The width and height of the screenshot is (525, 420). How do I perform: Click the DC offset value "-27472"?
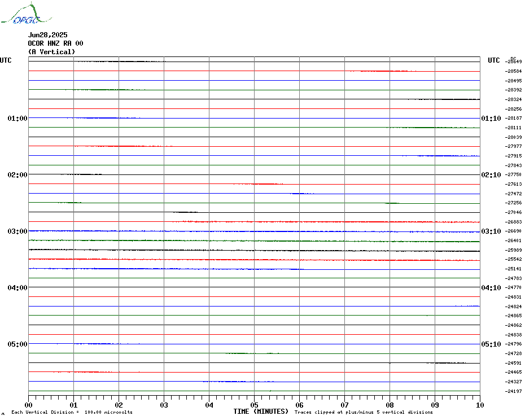[514, 194]
